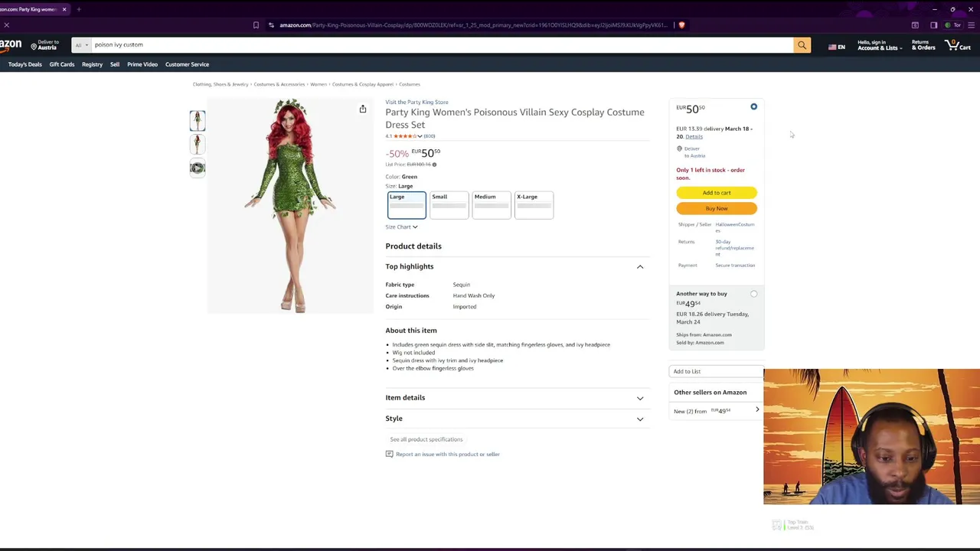Screen dimensions: 980x551
Task: Open Costumes & Cosplay Apparel breadcrumb
Action: [362, 84]
